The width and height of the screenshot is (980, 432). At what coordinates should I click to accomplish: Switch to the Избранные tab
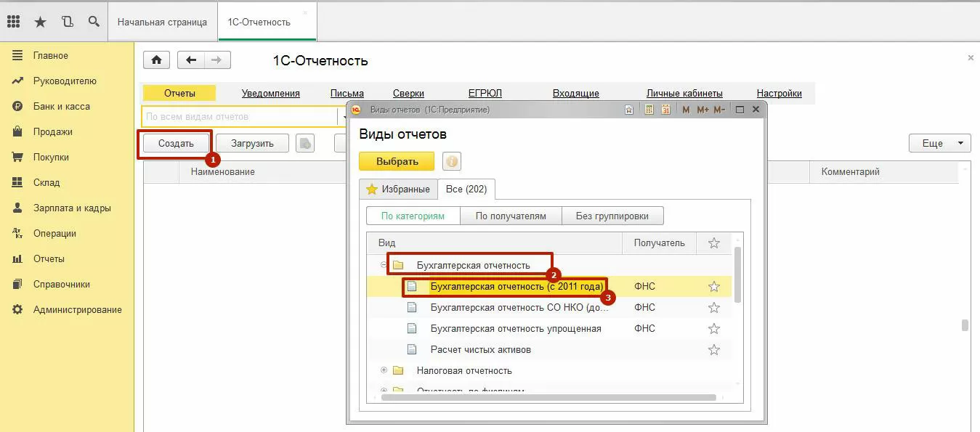tap(398, 189)
